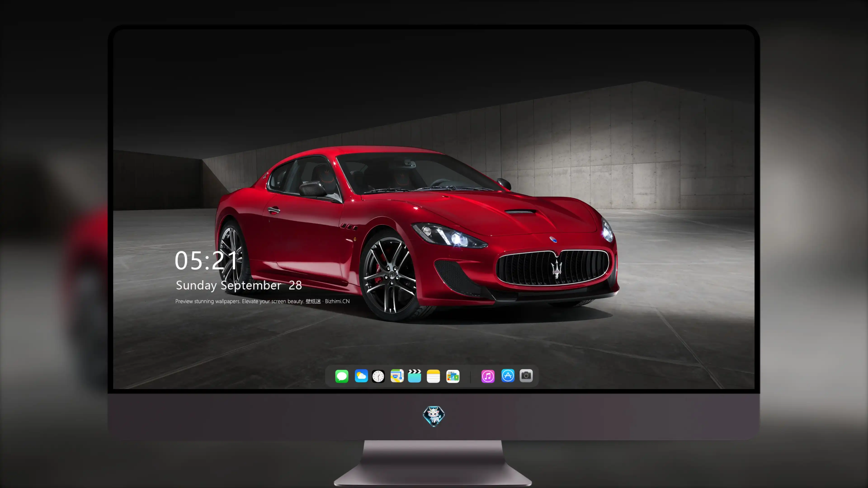Open the blue App Store icon

point(508,375)
